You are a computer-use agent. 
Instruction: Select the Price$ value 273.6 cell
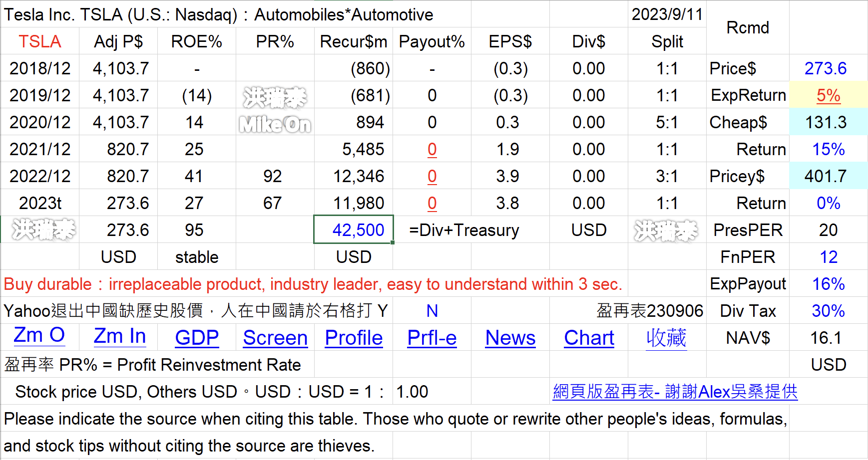(828, 68)
